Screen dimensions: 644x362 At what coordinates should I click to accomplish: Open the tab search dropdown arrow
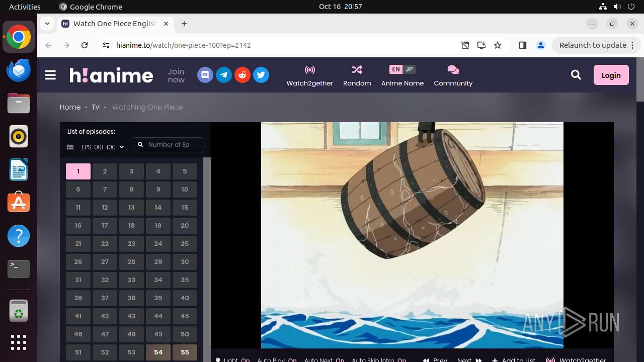[x=47, y=24]
